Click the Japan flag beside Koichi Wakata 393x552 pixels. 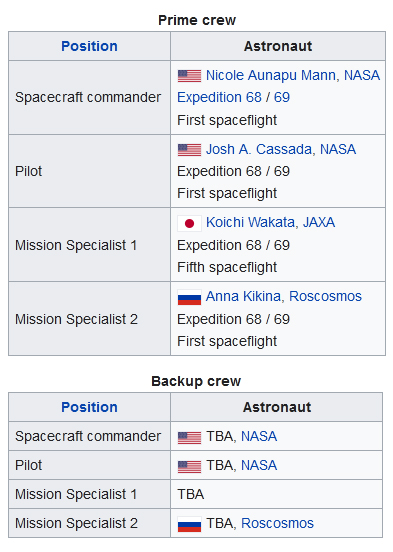pyautogui.click(x=189, y=223)
